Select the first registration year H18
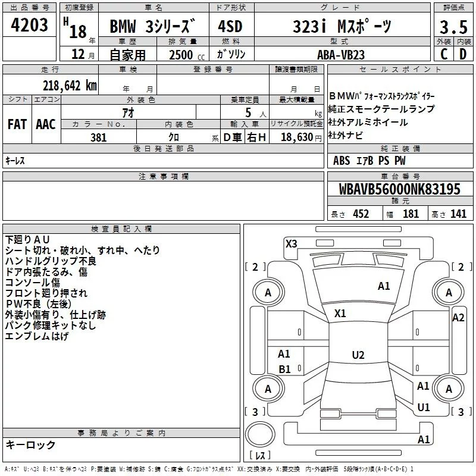The image size is (476, 476). [75, 28]
